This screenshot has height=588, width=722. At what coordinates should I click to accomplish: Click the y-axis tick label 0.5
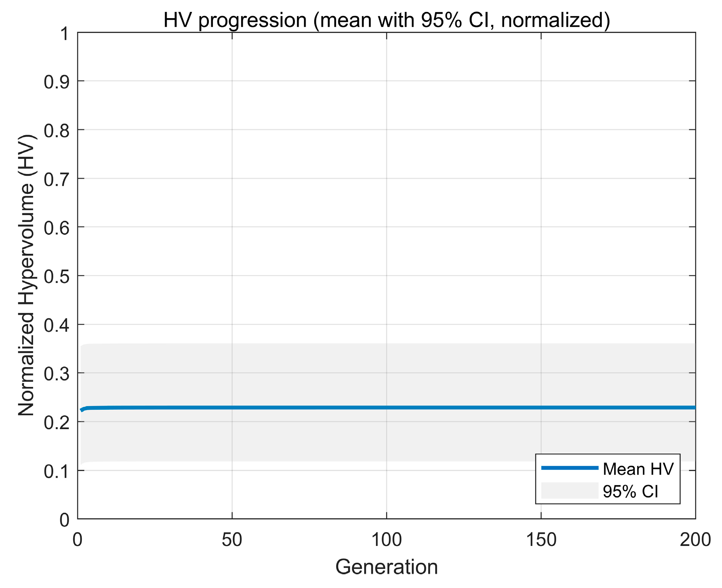click(x=56, y=276)
